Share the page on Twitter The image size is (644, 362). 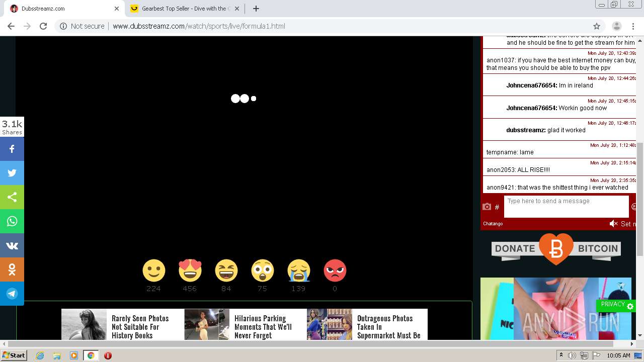click(12, 173)
